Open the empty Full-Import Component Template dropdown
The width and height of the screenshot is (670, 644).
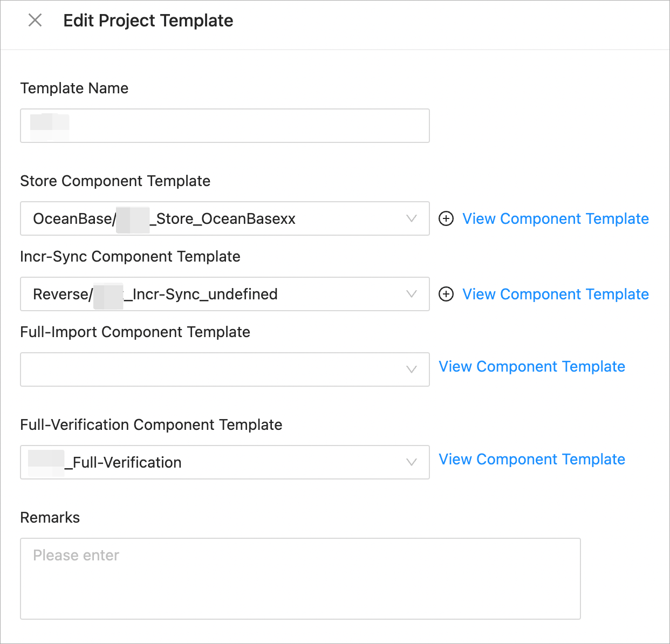click(x=224, y=369)
